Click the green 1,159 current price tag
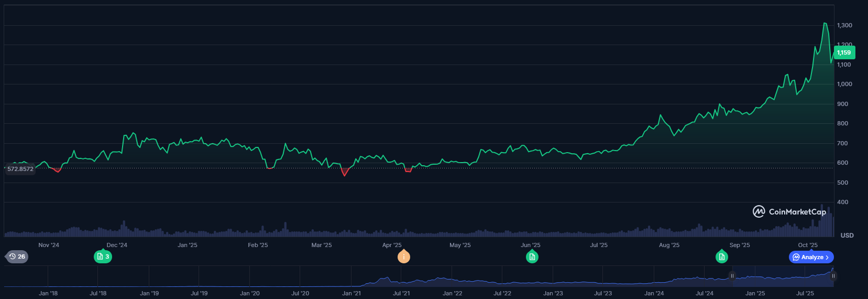The image size is (868, 299). click(844, 52)
